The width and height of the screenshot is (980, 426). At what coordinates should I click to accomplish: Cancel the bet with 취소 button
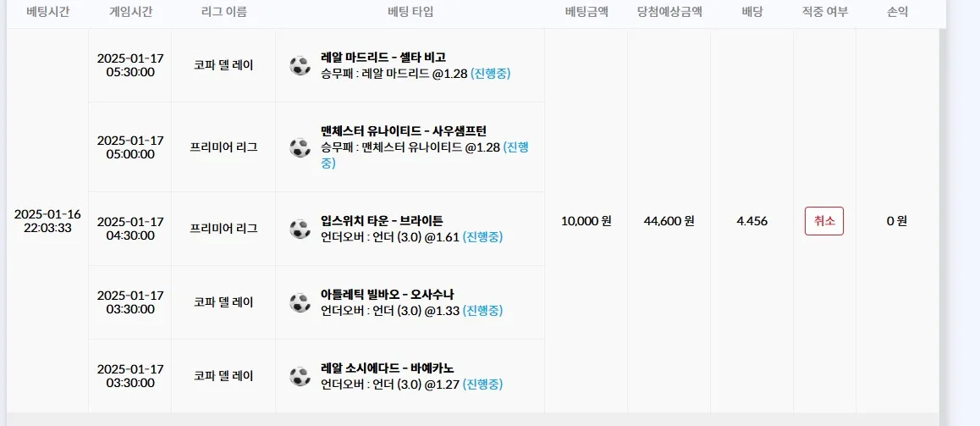[823, 221]
